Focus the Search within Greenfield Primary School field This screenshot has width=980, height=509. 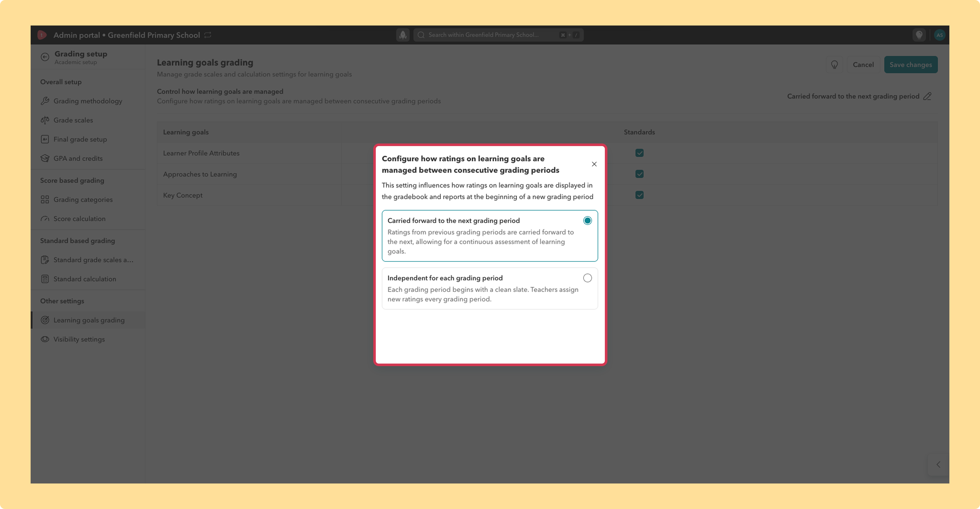click(498, 35)
